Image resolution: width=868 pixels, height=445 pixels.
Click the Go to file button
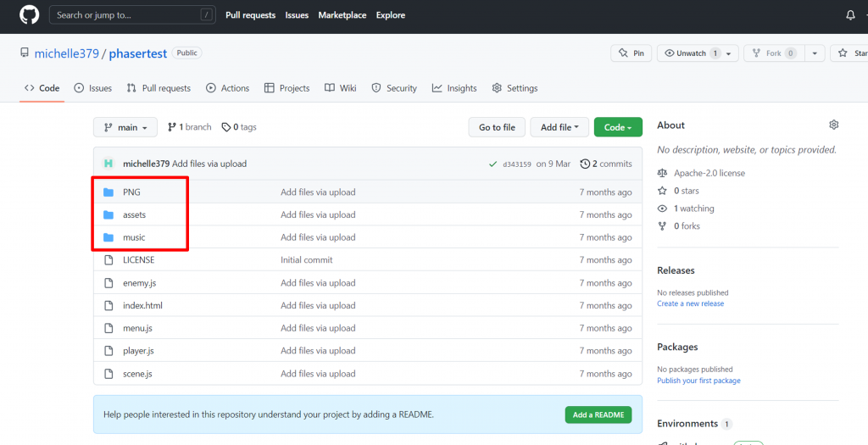(497, 127)
